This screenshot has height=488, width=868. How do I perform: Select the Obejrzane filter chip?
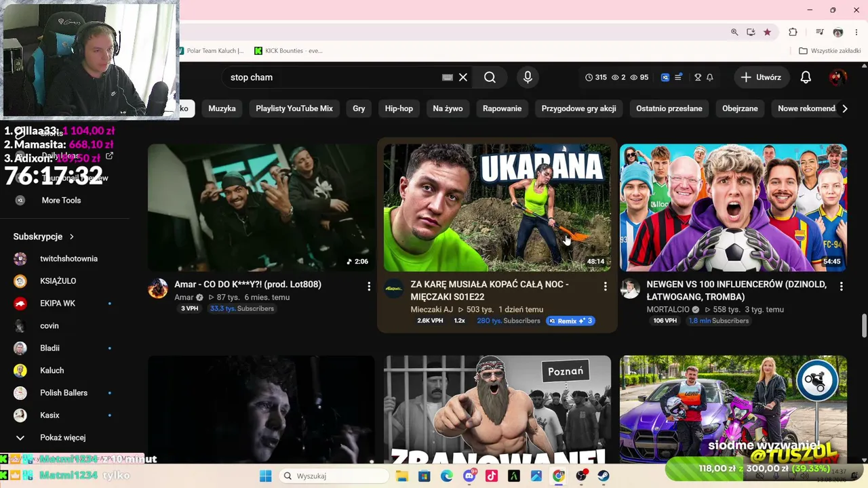(x=740, y=108)
